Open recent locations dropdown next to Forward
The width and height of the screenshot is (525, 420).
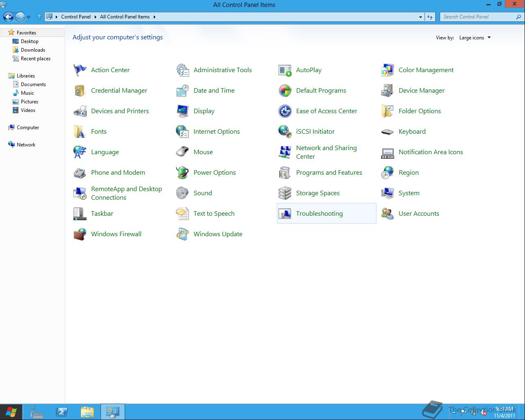(29, 17)
